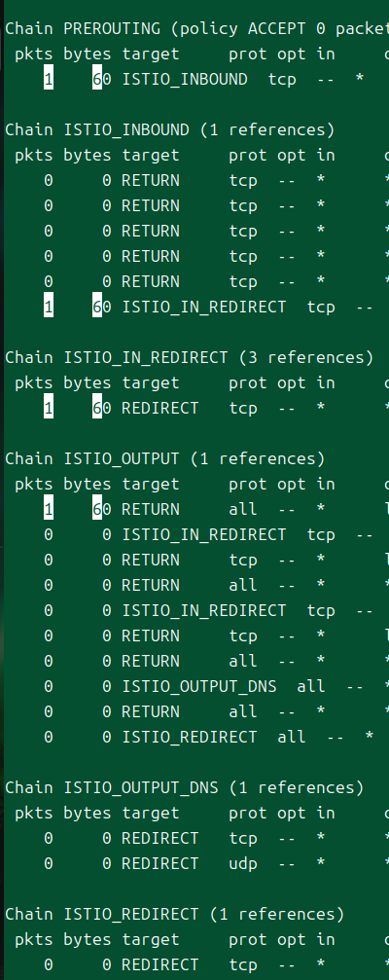Click first RETURN target under ISTIO_INBOUND chain
Image resolution: width=389 pixels, height=980 pixels.
(151, 181)
